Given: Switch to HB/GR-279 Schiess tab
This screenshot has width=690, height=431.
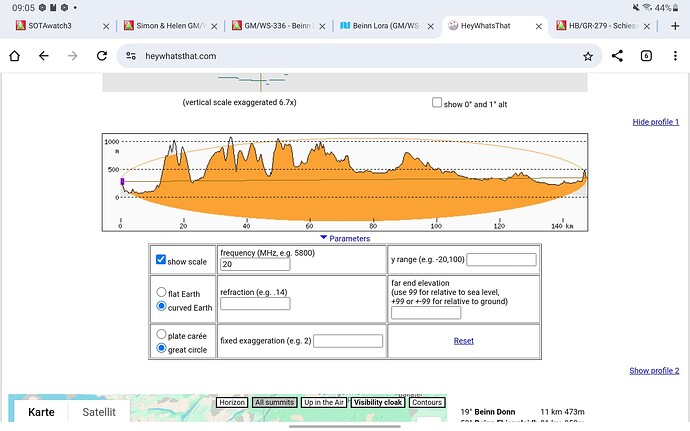Looking at the screenshot, I should click(596, 26).
